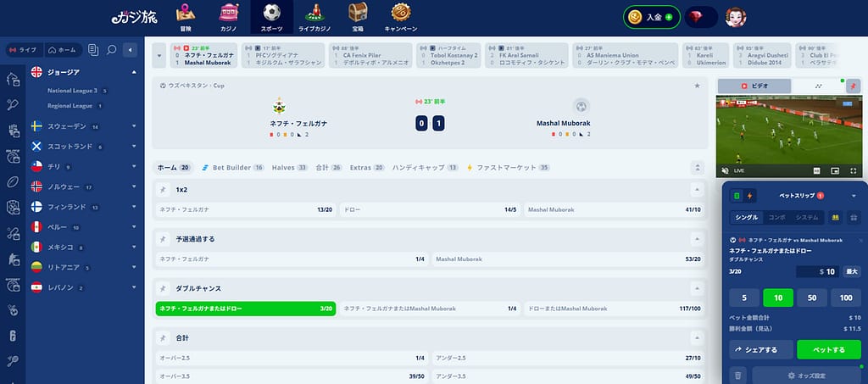Click the trash icon to clear betslip
868x384 pixels.
tap(737, 376)
